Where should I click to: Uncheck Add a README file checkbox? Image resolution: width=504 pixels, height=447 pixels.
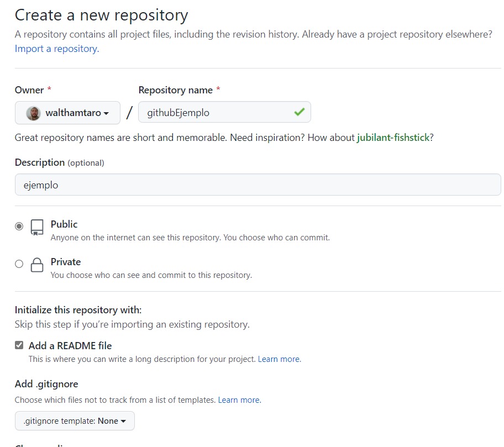[19, 345]
